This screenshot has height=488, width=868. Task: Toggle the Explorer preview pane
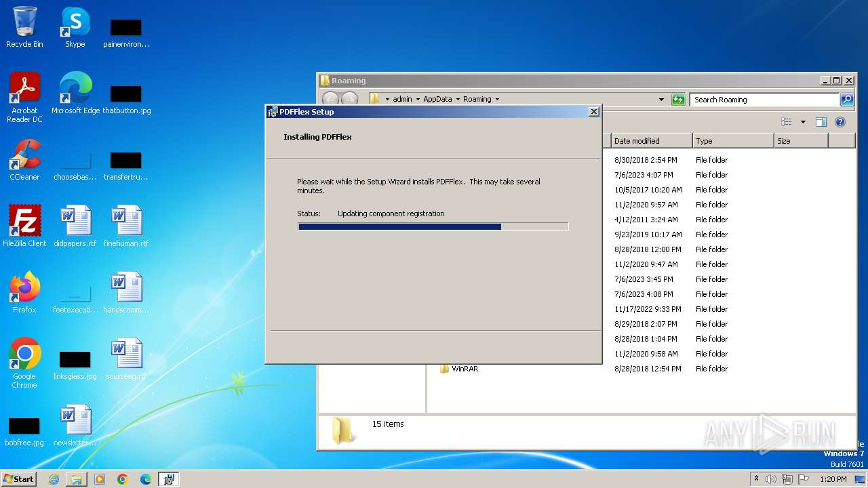821,122
